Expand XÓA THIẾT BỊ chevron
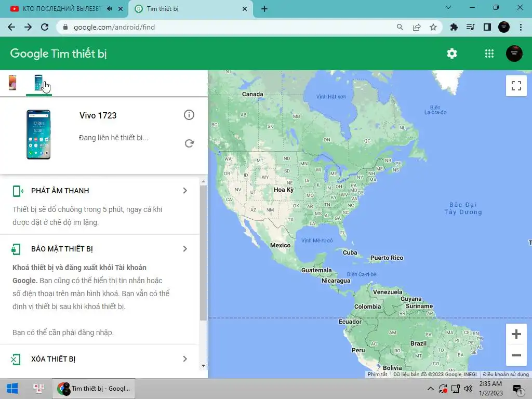 click(x=185, y=359)
